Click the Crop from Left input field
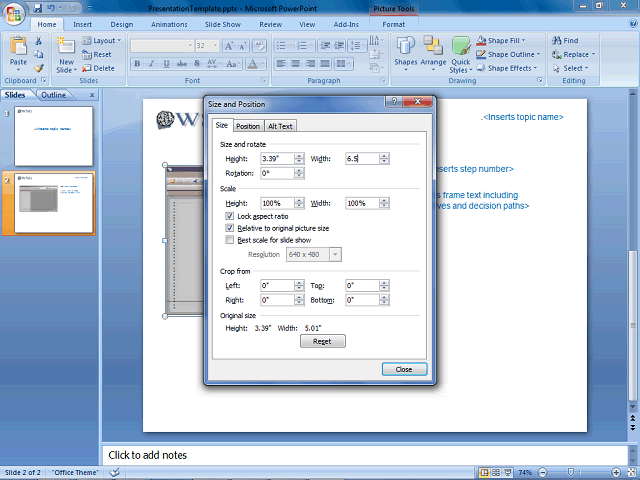Viewport: 640px width, 480px height. pyautogui.click(x=277, y=285)
